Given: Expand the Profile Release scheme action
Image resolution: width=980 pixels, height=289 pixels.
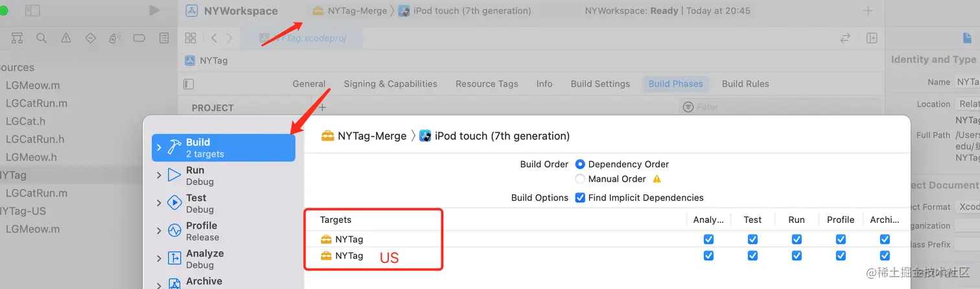Looking at the screenshot, I should [159, 231].
